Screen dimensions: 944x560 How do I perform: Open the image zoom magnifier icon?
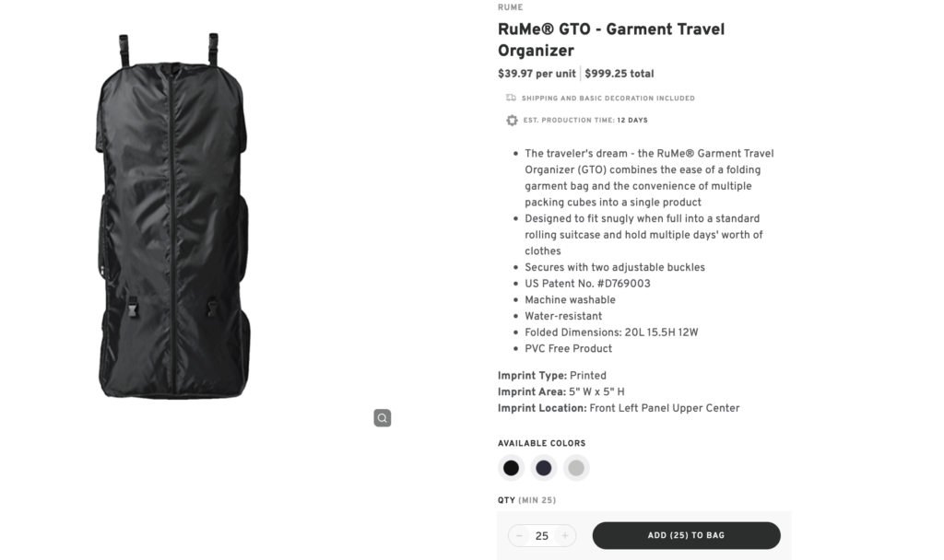tap(382, 417)
